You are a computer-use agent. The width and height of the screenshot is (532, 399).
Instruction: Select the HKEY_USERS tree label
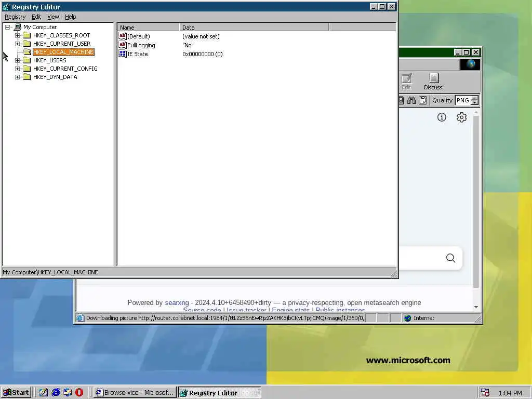[49, 60]
